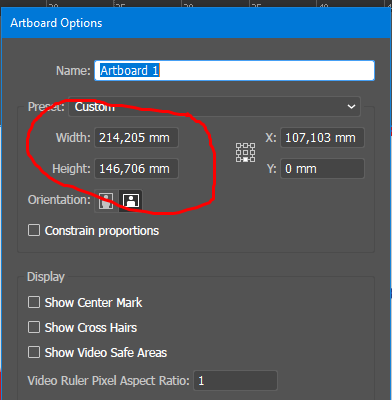Click the Y position field
Image resolution: width=392 pixels, height=400 pixels.
tap(322, 169)
